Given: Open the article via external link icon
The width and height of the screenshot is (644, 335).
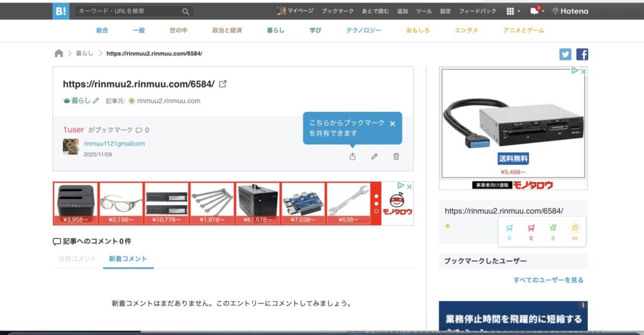Looking at the screenshot, I should tap(223, 84).
